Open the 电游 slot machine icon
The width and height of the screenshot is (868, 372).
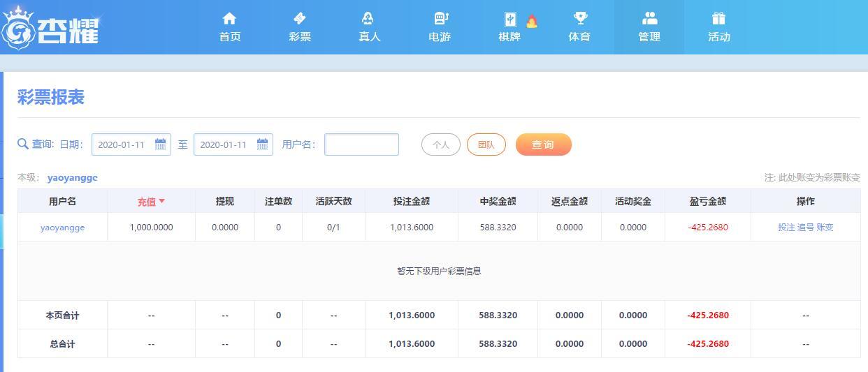(x=440, y=18)
